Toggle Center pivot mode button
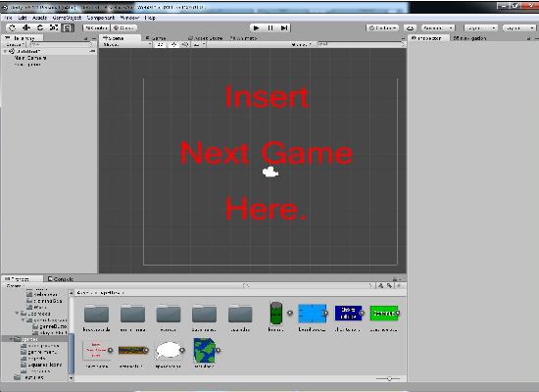 pyautogui.click(x=96, y=27)
